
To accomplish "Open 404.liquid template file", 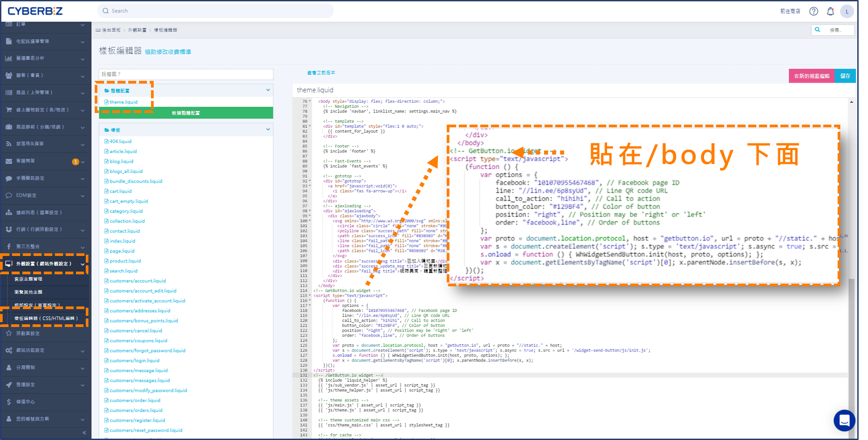I will [x=121, y=141].
